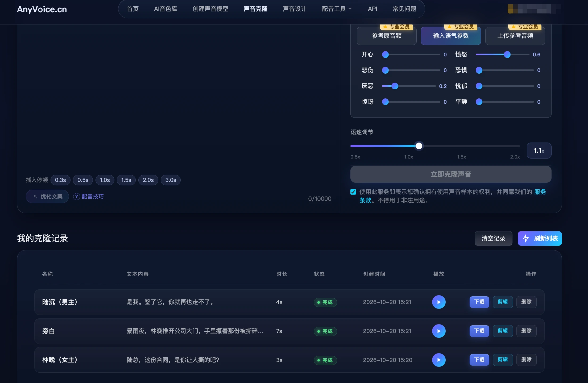Click the 开心 emotion slider handle
Viewport: 588px width, 383px height.
[x=385, y=55]
